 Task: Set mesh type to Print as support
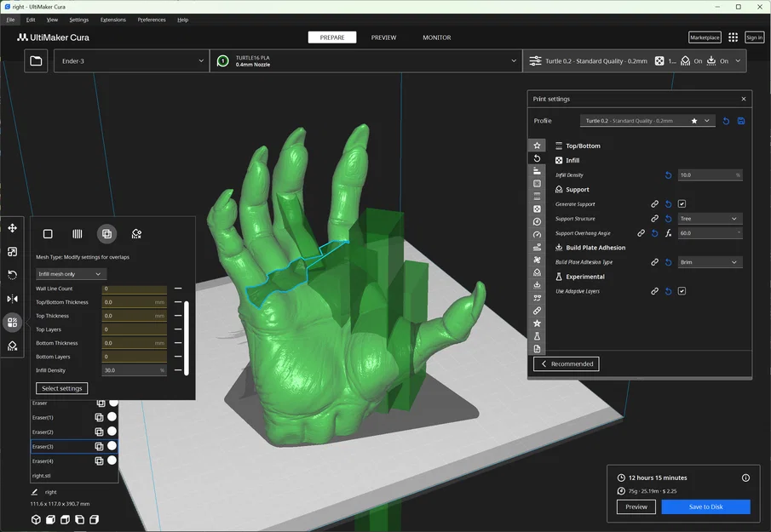(x=78, y=234)
